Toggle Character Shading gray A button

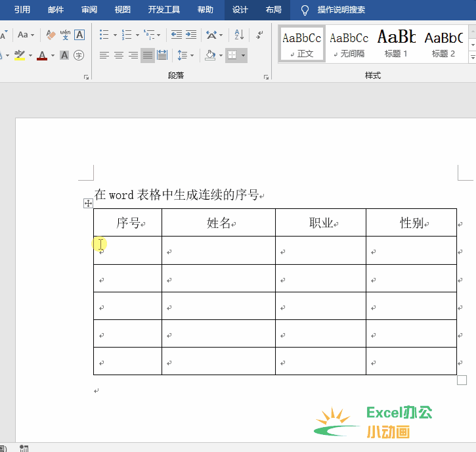pyautogui.click(x=64, y=55)
